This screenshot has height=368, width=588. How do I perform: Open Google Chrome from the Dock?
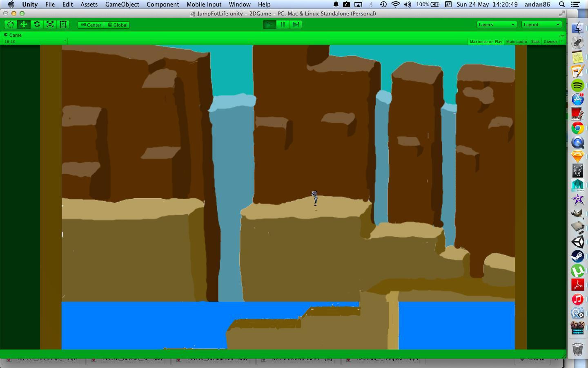point(577,128)
